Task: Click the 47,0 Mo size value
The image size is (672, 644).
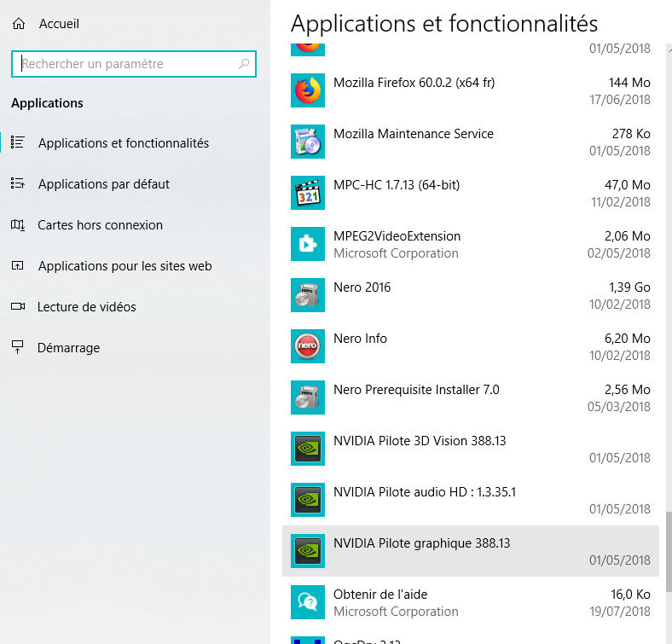Action: (628, 185)
